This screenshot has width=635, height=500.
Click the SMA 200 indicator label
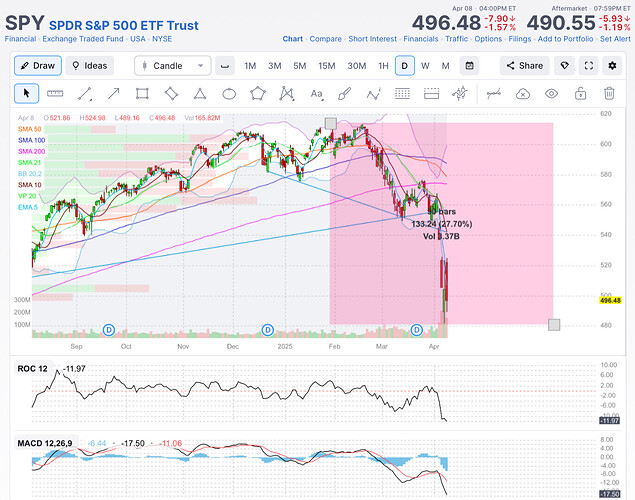[x=31, y=151]
